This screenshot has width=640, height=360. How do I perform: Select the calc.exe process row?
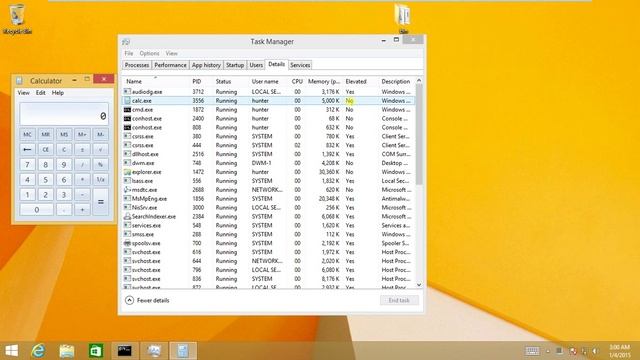[x=269, y=101]
